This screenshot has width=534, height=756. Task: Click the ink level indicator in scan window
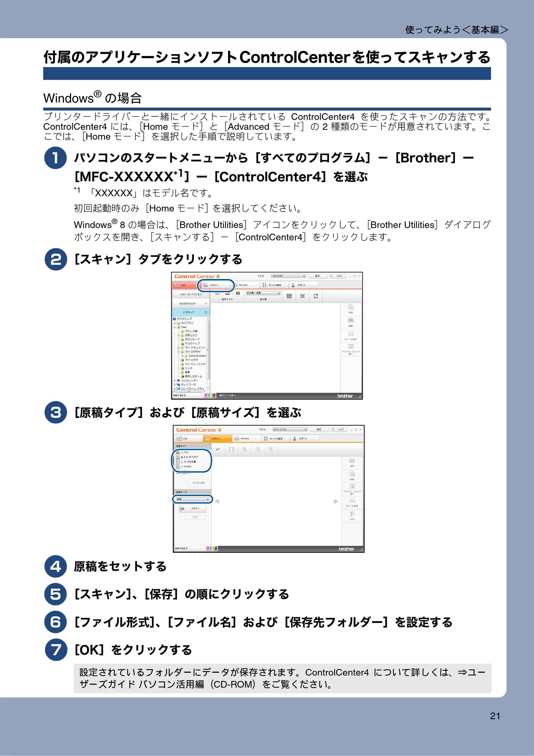pos(212,549)
